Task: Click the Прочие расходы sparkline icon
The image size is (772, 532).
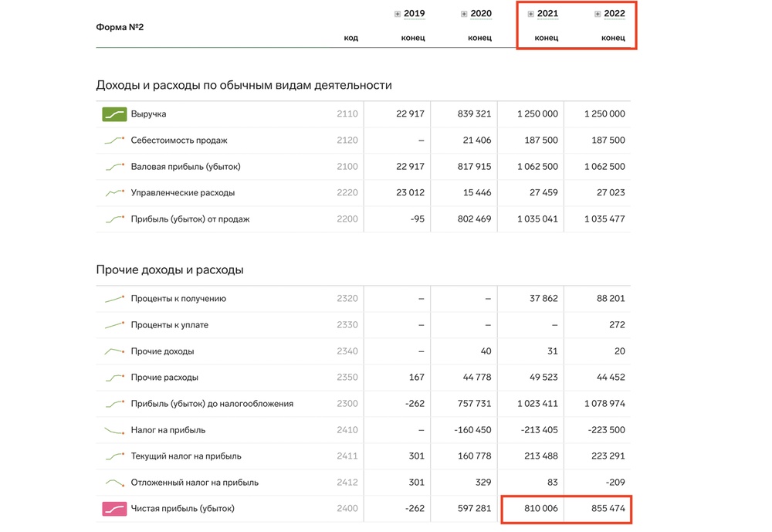Action: 114,378
